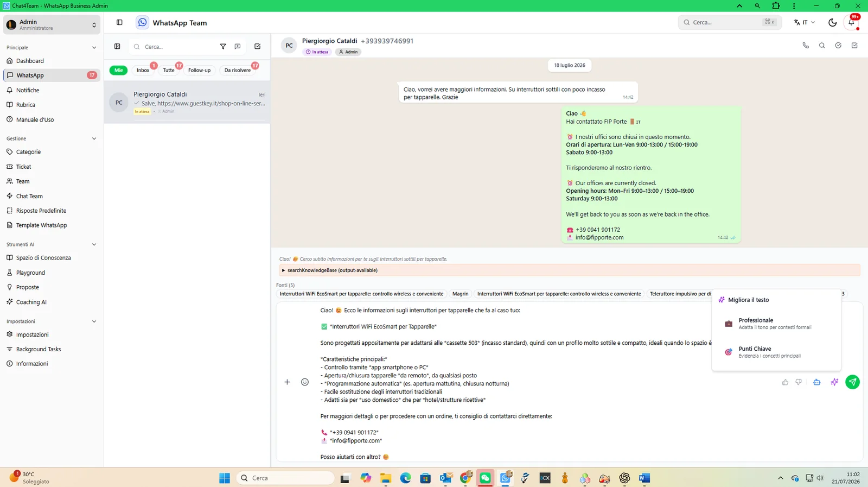The height and width of the screenshot is (487, 868).
Task: Click the compose checkbox icon above chat list
Action: pos(258,47)
